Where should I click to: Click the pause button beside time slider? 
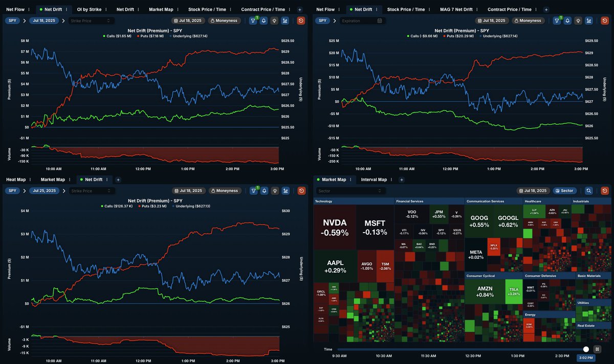597,349
